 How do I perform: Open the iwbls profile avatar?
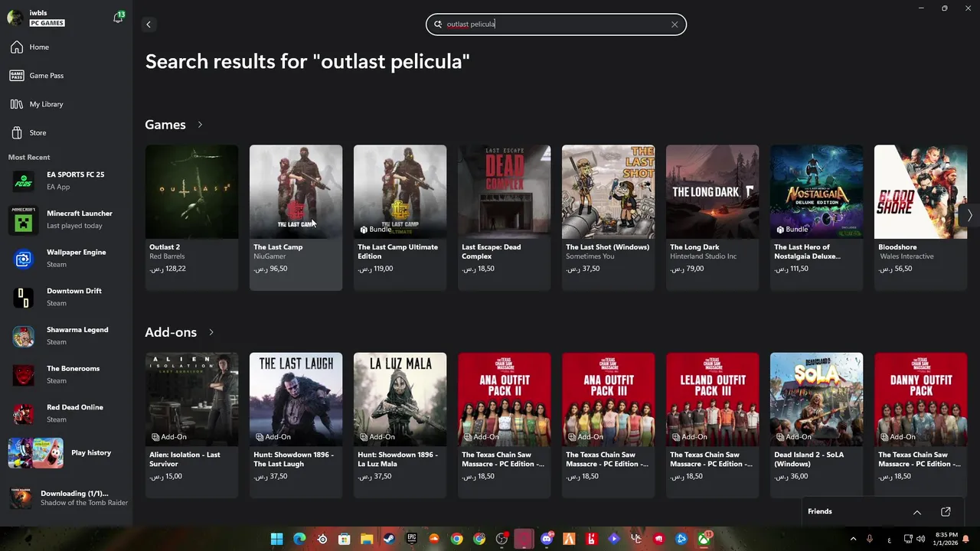pos(15,18)
